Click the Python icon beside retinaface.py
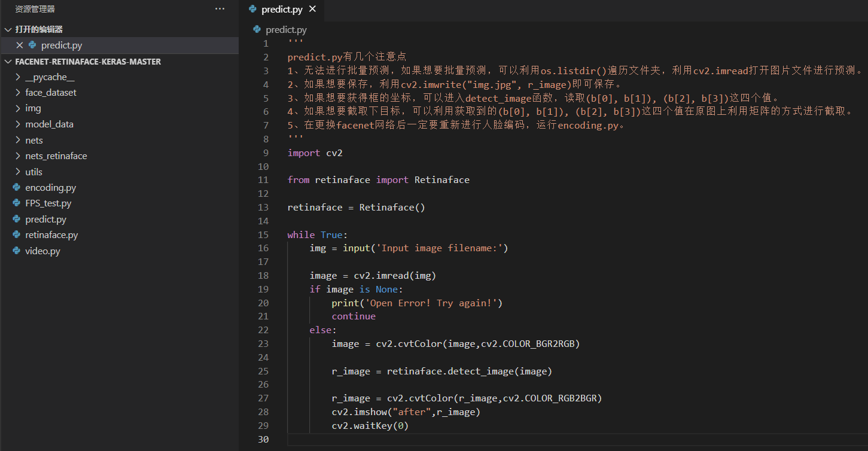This screenshot has height=451, width=868. 17,235
